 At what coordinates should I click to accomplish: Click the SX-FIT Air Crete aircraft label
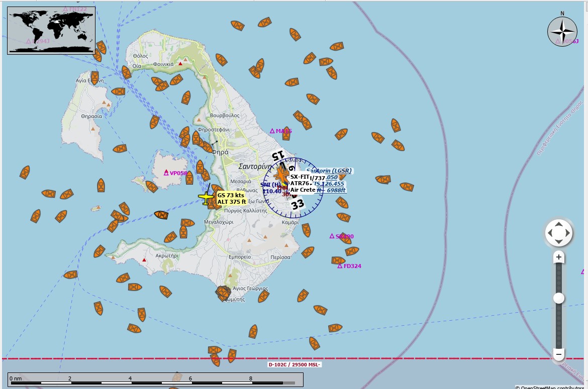point(302,183)
